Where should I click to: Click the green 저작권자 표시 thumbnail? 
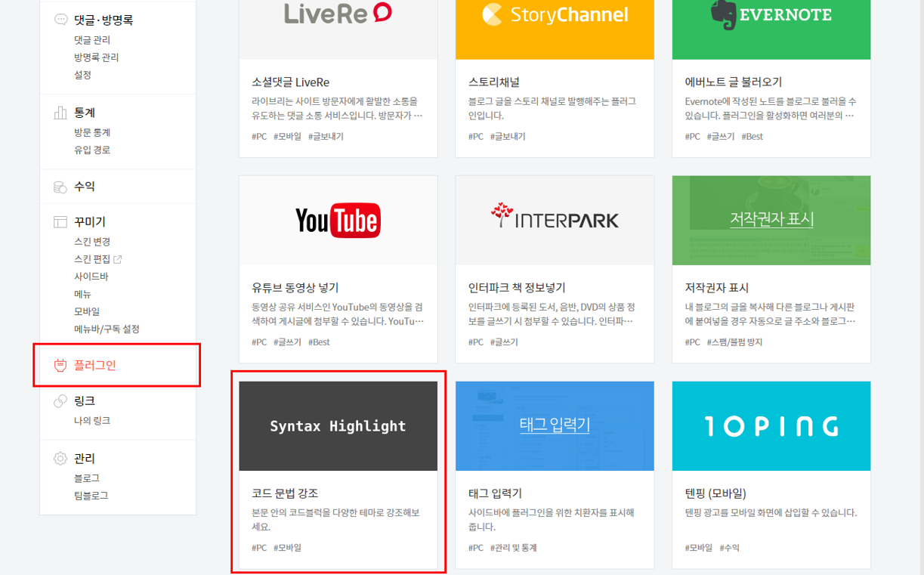pyautogui.click(x=771, y=221)
